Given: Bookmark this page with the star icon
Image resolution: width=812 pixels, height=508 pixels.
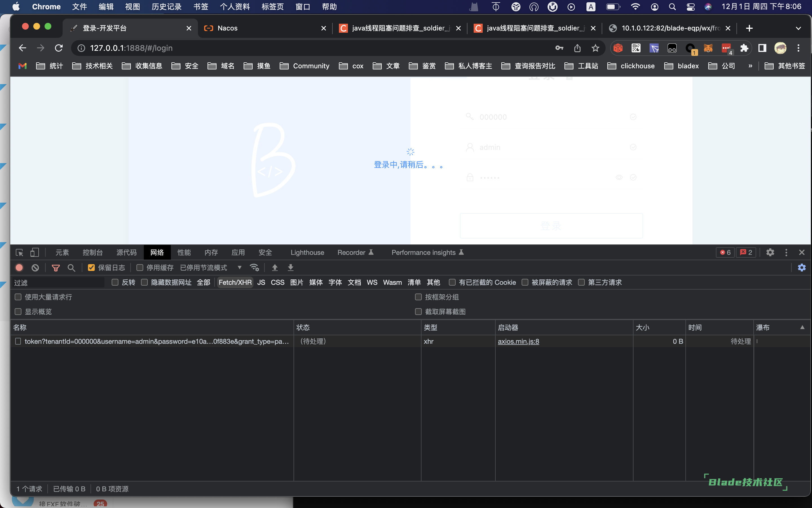Looking at the screenshot, I should [x=595, y=48].
